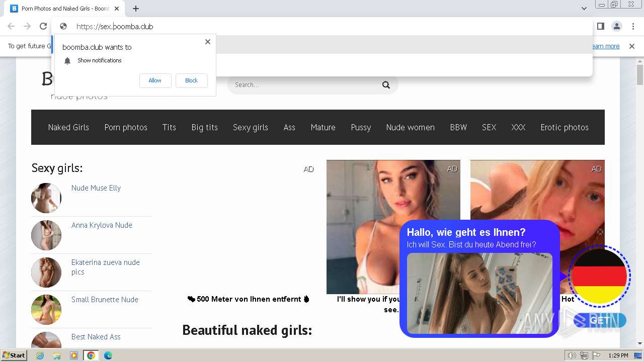
Task: Open the Mature menu item
Action: point(323,127)
